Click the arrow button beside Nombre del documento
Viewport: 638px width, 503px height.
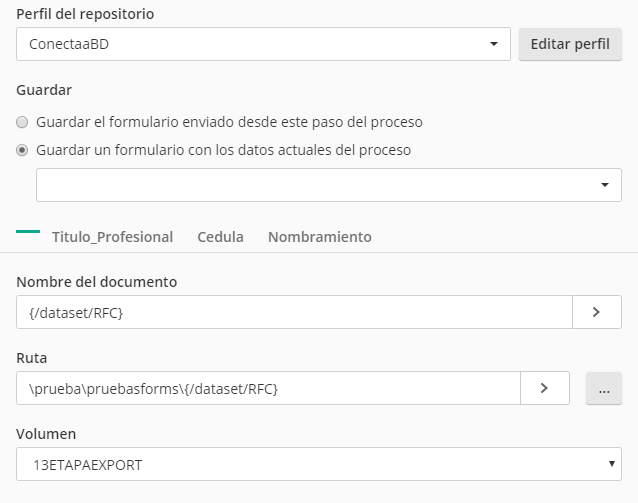coord(596,312)
